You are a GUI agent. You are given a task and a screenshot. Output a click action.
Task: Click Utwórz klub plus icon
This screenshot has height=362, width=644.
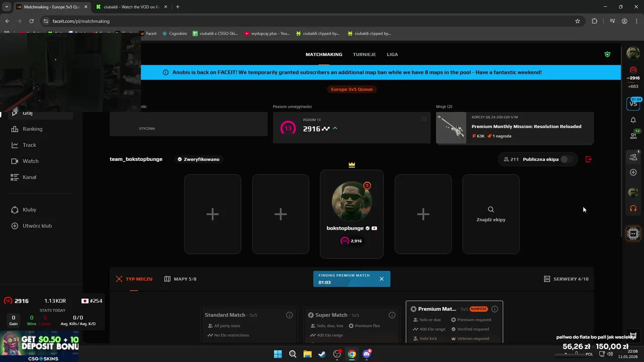click(x=15, y=226)
